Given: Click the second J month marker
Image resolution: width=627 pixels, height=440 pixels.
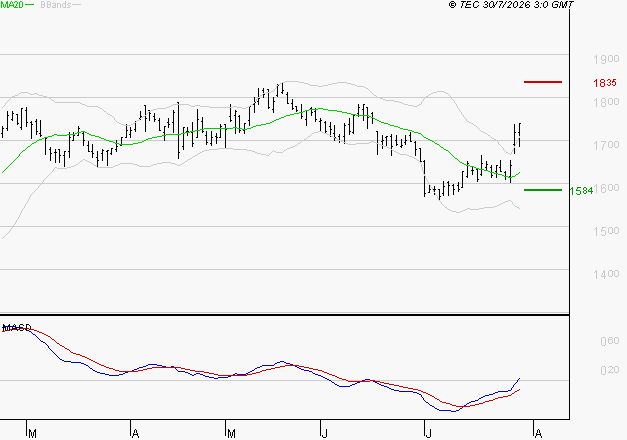Looking at the screenshot, I should click(428, 433).
